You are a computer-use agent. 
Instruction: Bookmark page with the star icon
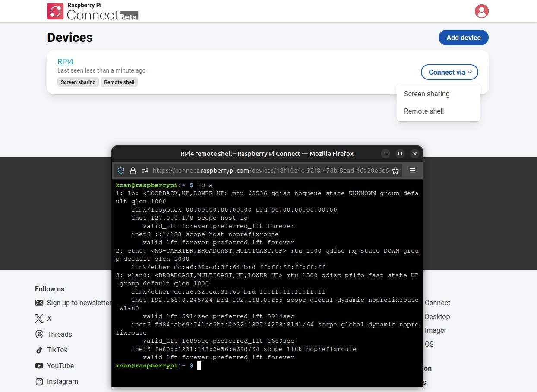click(x=395, y=171)
